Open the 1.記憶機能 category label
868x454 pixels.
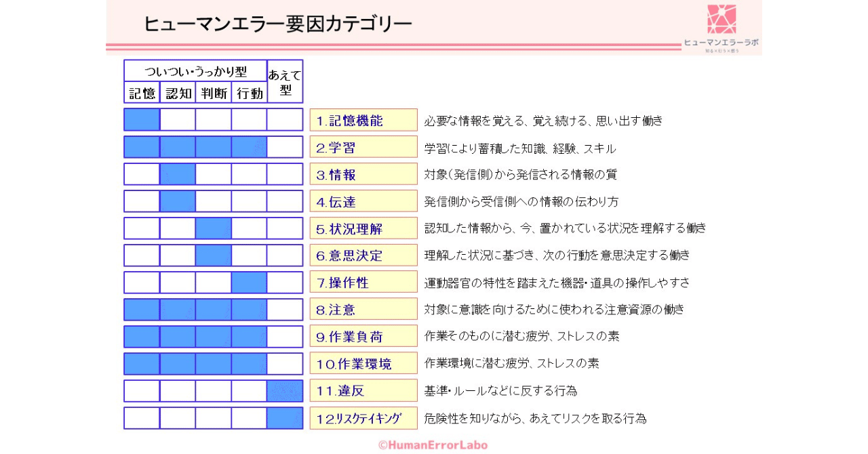pyautogui.click(x=363, y=120)
